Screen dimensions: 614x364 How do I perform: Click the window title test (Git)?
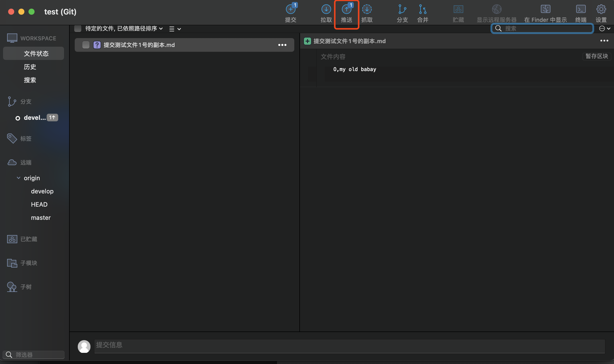point(60,12)
